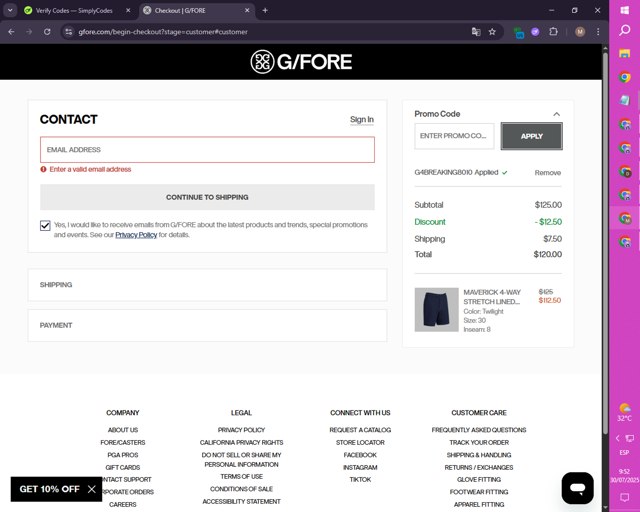Click the weather 32°C widget

point(624,412)
